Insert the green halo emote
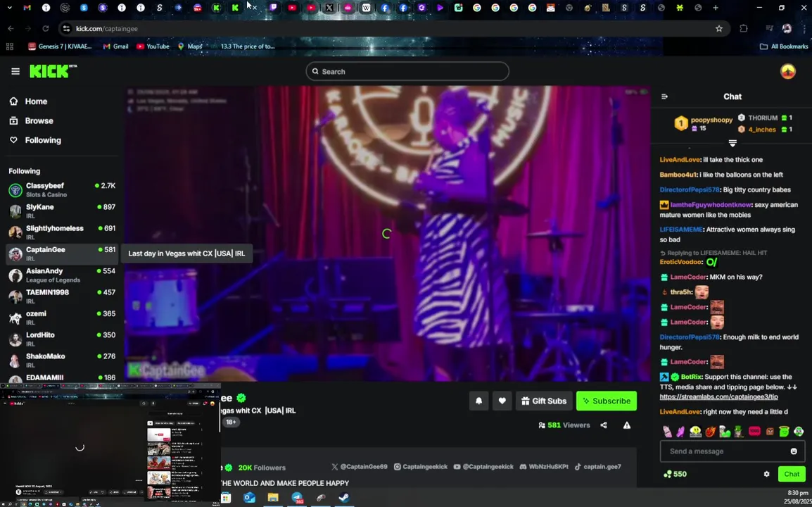This screenshot has width=812, height=507. tap(784, 432)
